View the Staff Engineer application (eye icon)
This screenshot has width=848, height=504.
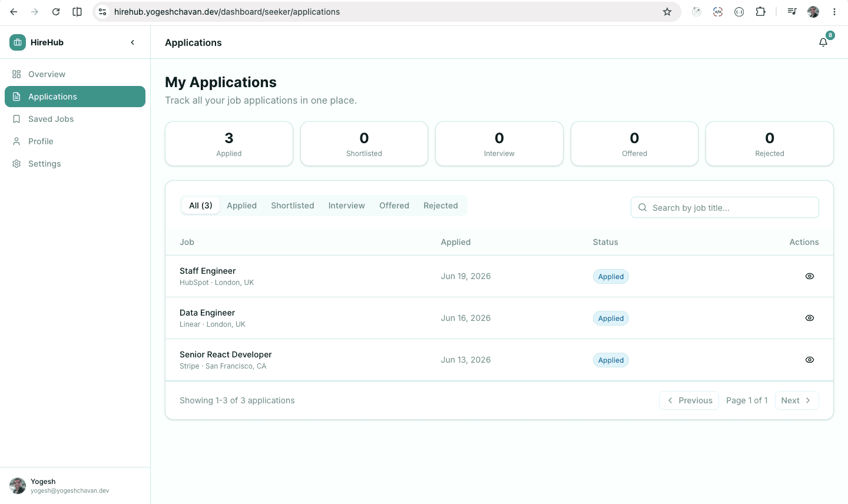pos(810,276)
